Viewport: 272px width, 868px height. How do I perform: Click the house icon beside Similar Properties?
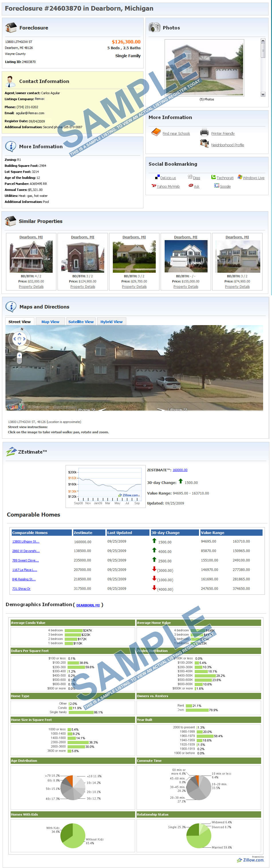11,221
